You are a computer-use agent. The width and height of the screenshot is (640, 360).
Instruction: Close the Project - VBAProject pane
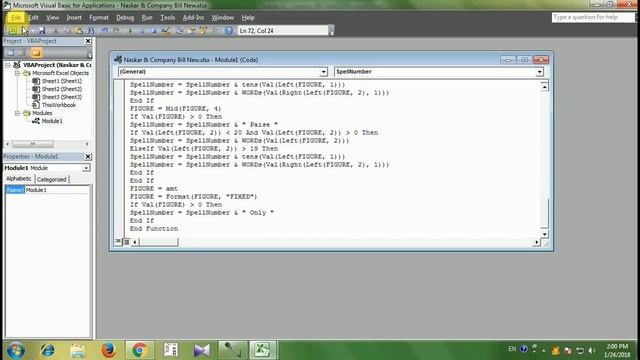pyautogui.click(x=88, y=41)
